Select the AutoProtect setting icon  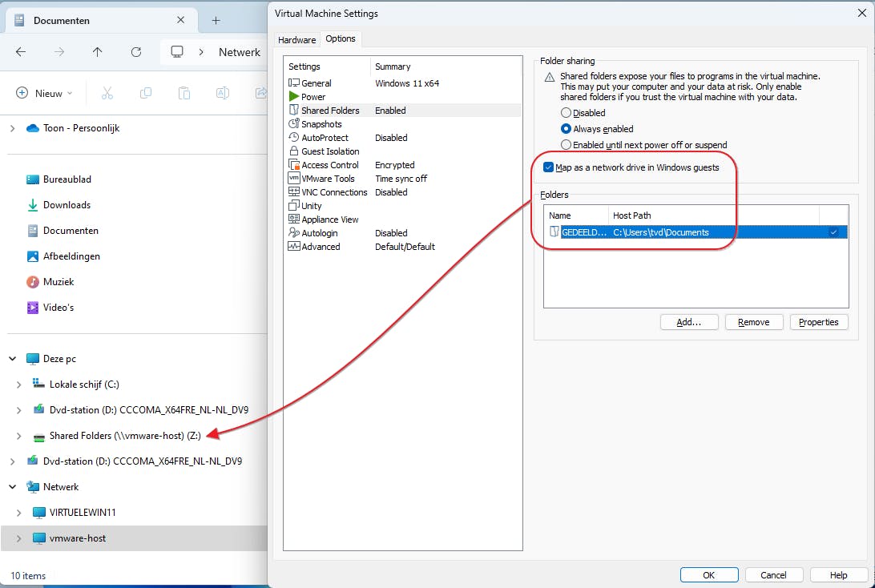(293, 137)
